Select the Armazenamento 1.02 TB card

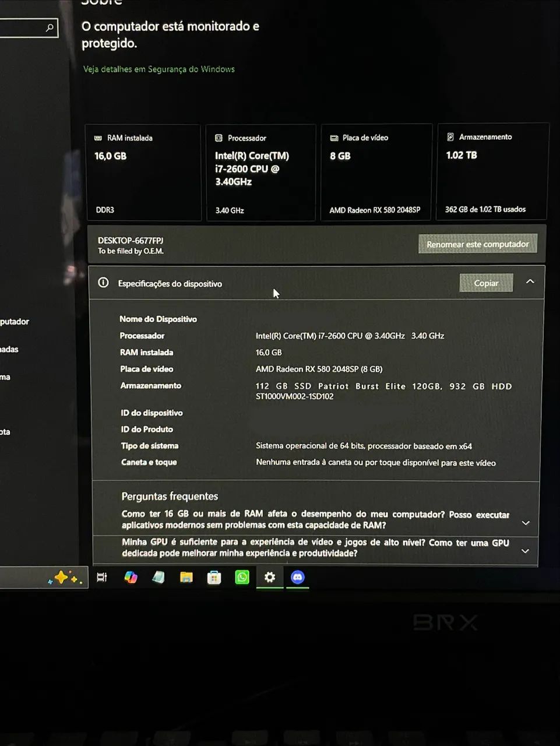tap(492, 171)
